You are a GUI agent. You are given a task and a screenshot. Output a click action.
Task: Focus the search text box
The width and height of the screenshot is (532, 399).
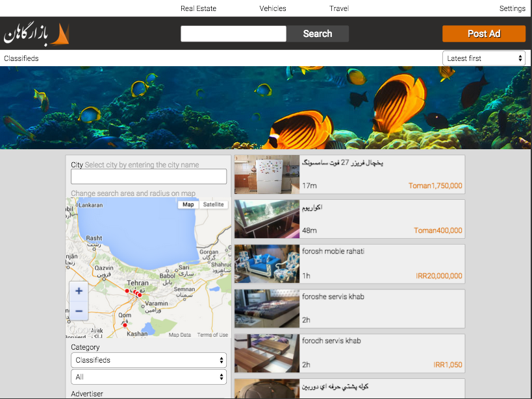233,34
